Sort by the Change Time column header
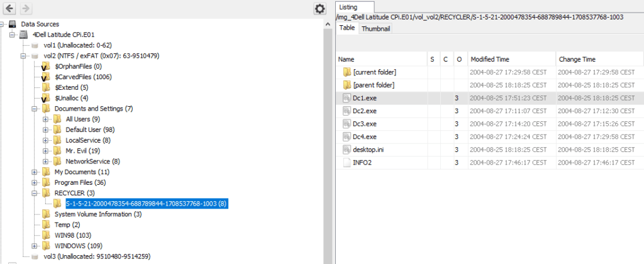 (x=599, y=60)
